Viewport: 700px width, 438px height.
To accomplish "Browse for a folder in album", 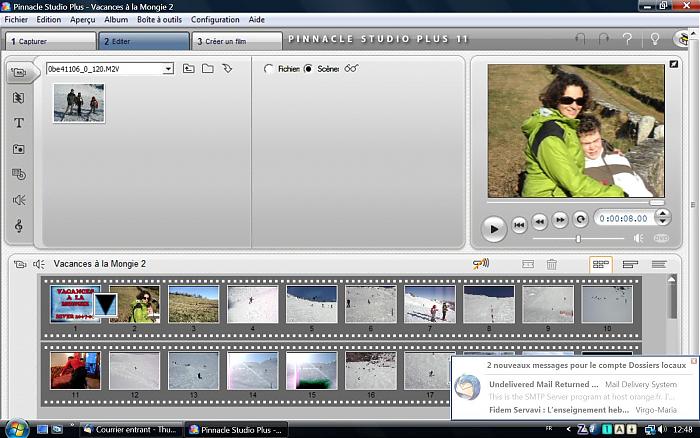I will point(208,69).
